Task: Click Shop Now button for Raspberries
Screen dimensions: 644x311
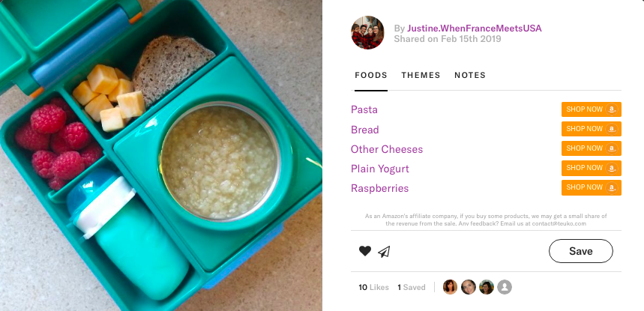Action: (591, 187)
